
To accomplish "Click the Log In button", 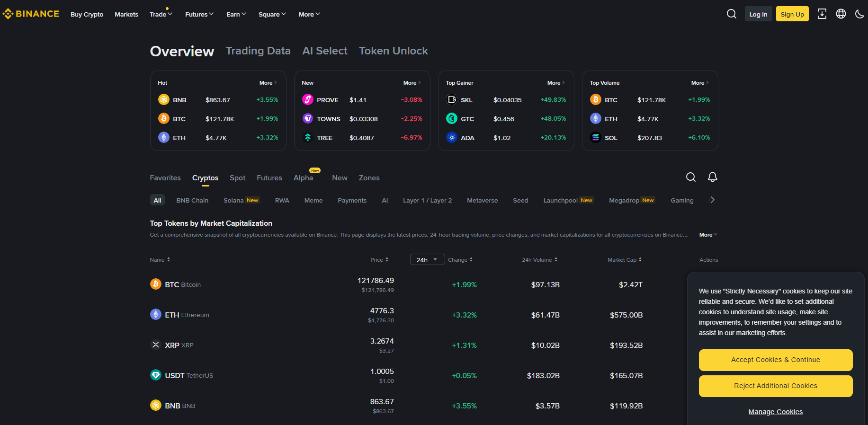I will tap(758, 14).
